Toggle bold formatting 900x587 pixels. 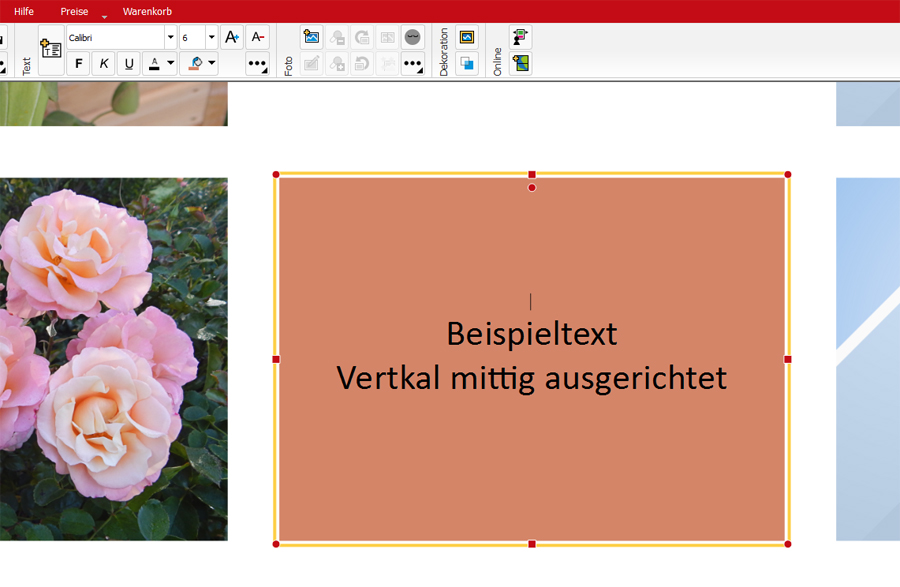(79, 64)
